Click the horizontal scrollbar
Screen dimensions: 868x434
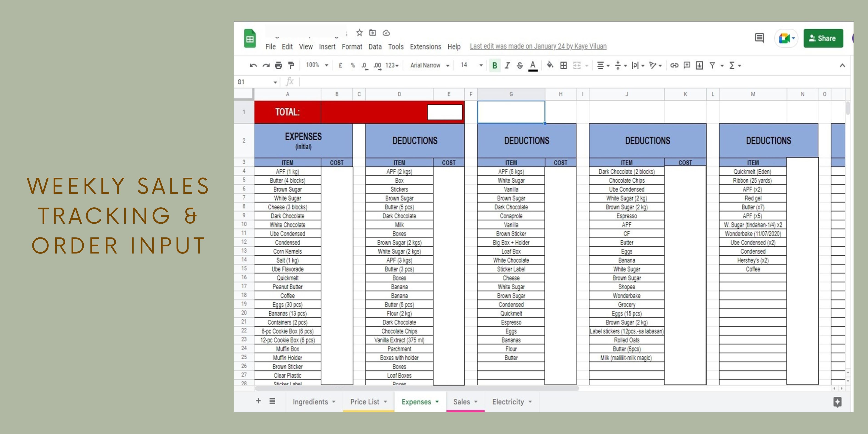point(417,388)
